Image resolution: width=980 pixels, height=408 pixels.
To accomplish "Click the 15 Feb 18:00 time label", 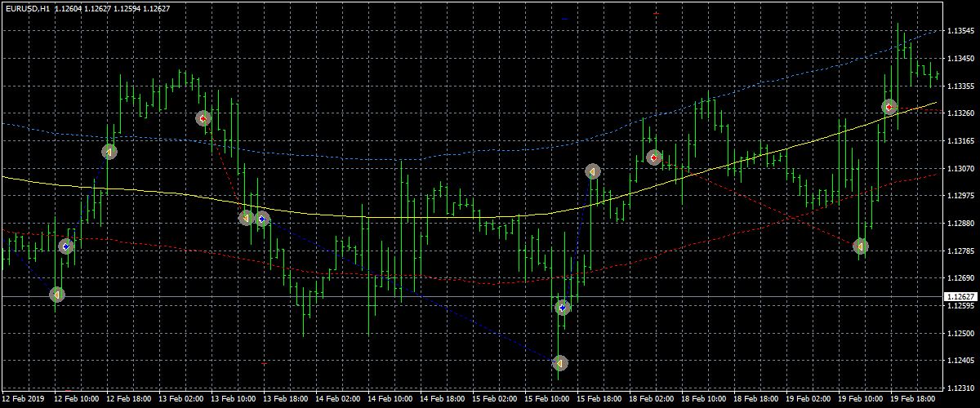I will pyautogui.click(x=598, y=399).
